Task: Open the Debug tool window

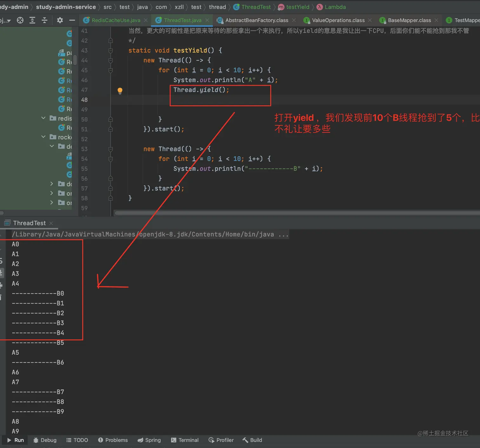Action: (x=45, y=440)
